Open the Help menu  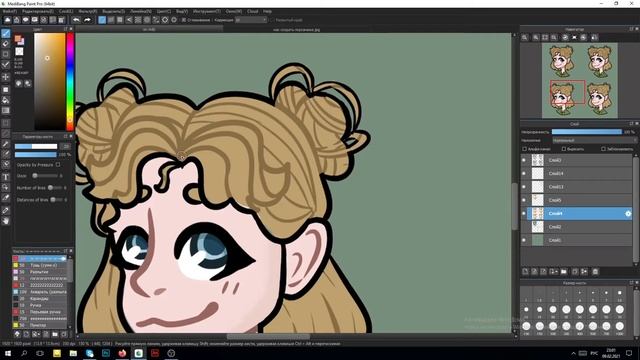click(267, 11)
